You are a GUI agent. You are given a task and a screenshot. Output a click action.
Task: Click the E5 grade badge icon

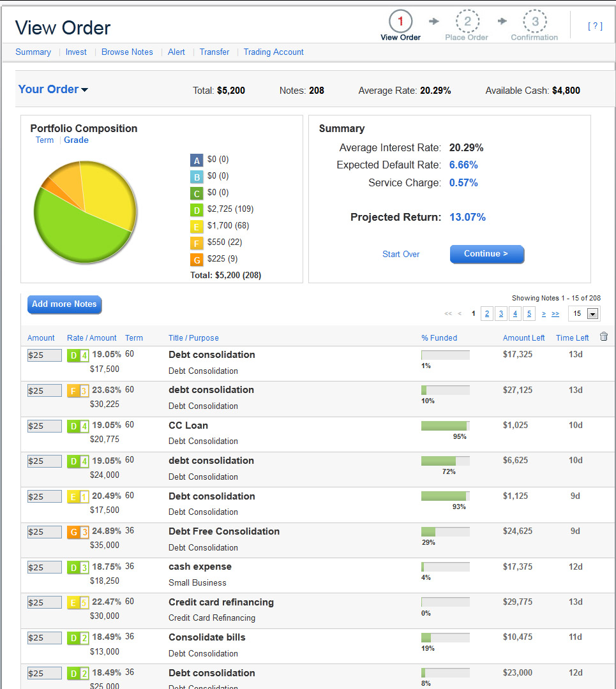point(78,603)
